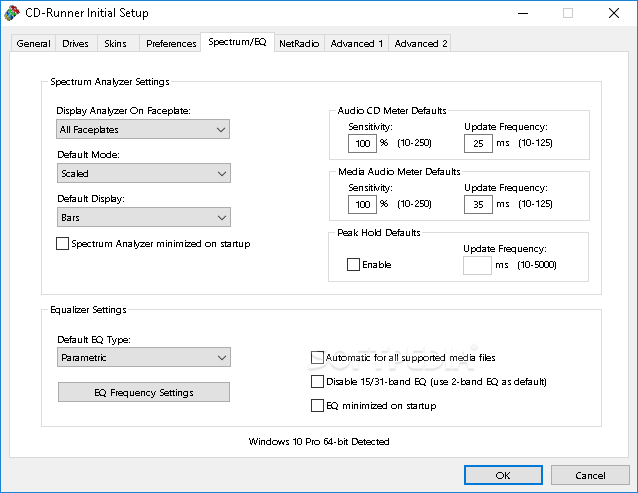The image size is (638, 493).
Task: Open the NetRadio tab
Action: click(x=299, y=44)
